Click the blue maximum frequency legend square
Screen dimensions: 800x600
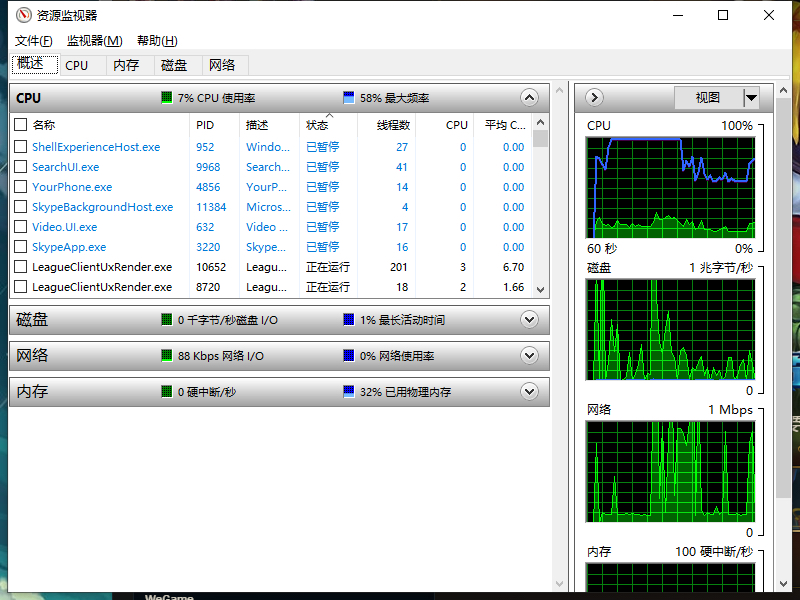click(349, 97)
